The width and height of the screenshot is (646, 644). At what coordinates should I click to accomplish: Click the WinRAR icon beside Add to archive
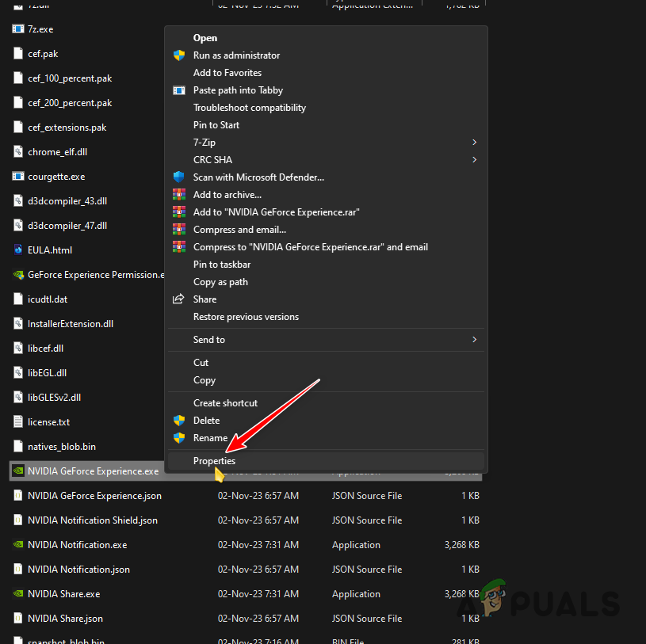tap(179, 194)
